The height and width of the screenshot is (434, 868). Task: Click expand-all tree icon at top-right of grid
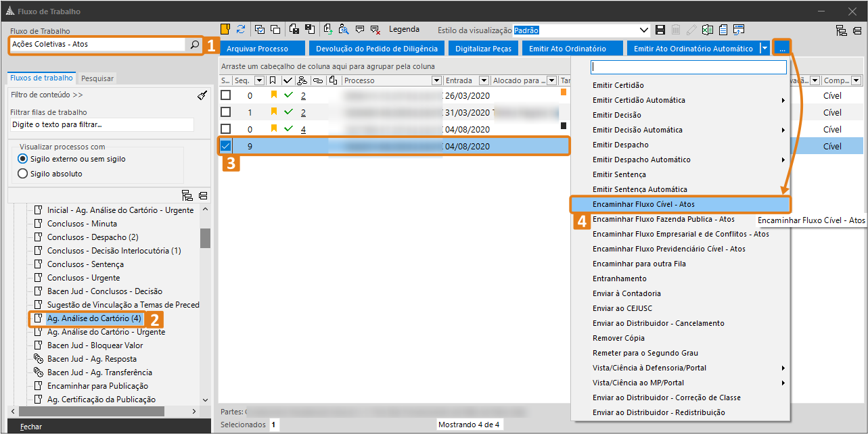(x=842, y=30)
